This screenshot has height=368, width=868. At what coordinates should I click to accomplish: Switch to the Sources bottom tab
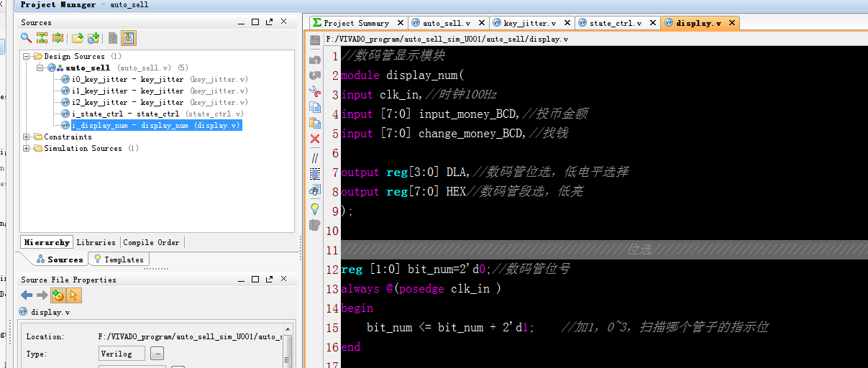pyautogui.click(x=59, y=259)
